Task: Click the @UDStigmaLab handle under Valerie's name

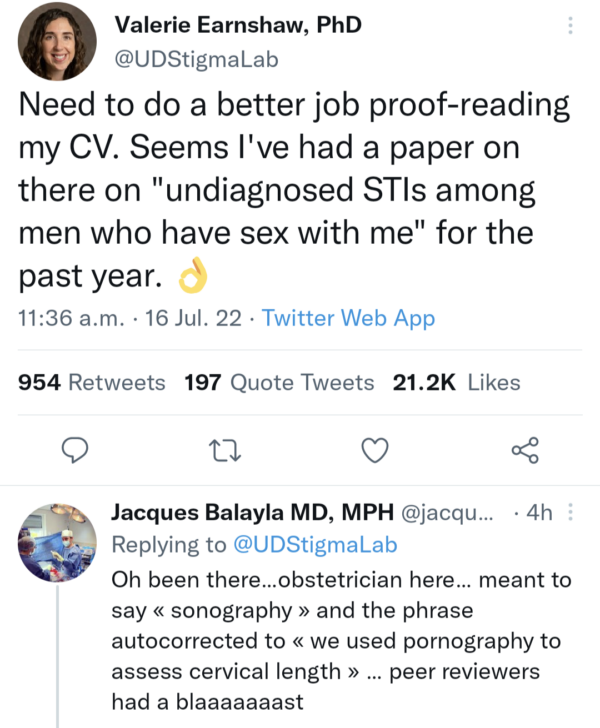Action: [x=197, y=59]
